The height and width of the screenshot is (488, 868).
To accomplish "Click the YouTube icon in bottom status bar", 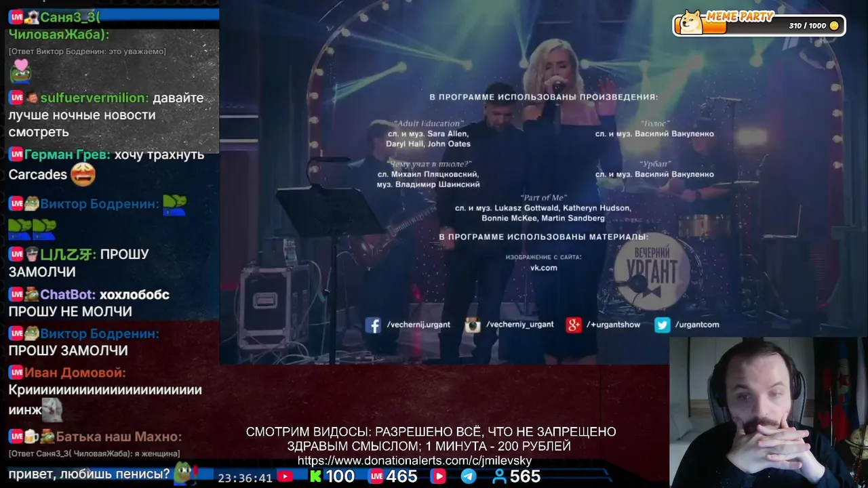I will [285, 476].
